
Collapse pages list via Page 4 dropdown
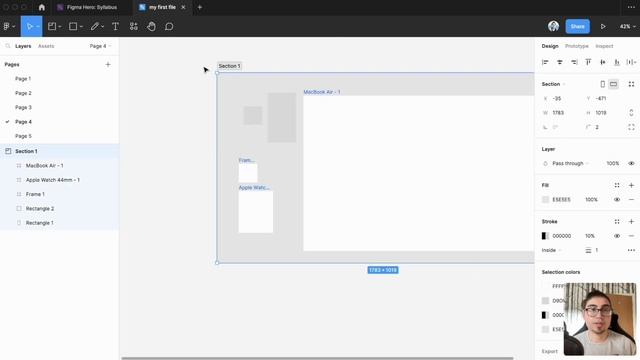(x=100, y=46)
